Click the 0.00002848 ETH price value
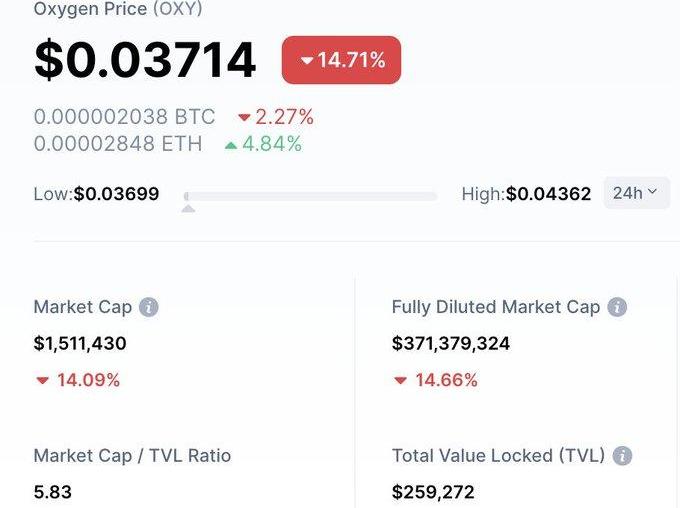The height and width of the screenshot is (508, 680). click(x=118, y=144)
